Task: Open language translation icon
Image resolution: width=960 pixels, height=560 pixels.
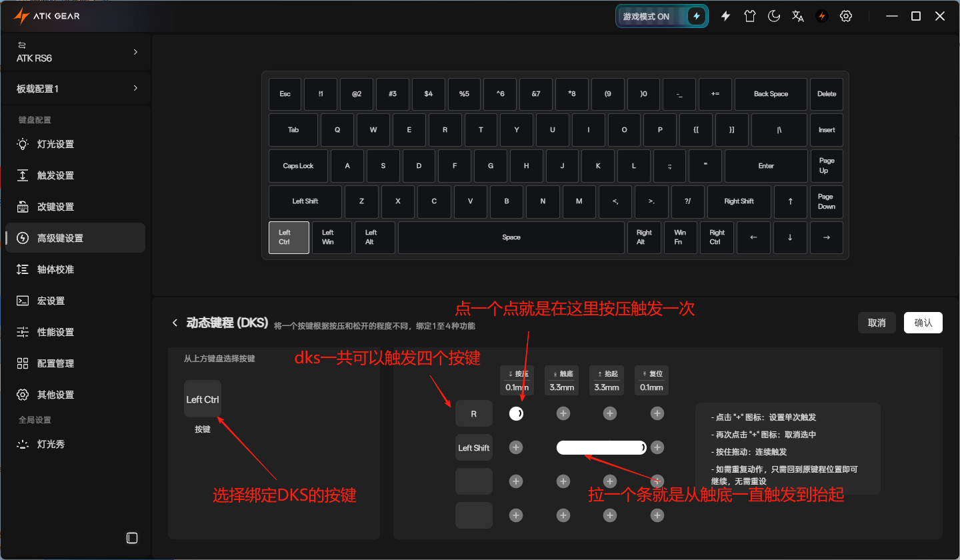Action: (x=798, y=16)
